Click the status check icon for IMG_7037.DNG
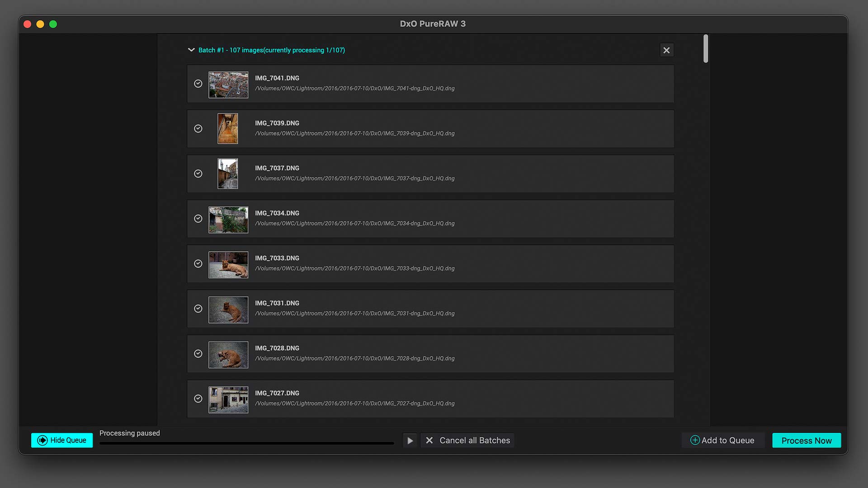868x488 pixels. (x=198, y=174)
